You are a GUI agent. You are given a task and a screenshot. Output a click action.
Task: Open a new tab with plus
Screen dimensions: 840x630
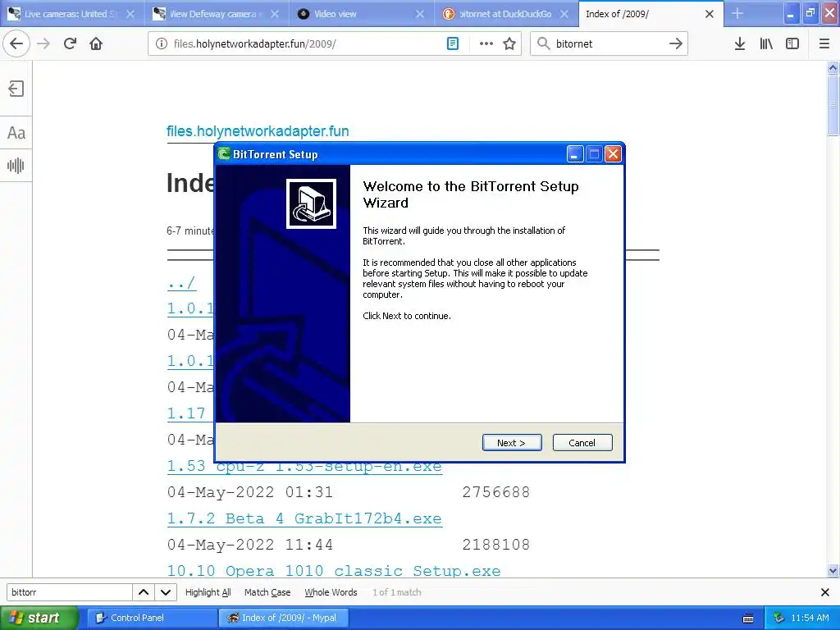pyautogui.click(x=737, y=14)
